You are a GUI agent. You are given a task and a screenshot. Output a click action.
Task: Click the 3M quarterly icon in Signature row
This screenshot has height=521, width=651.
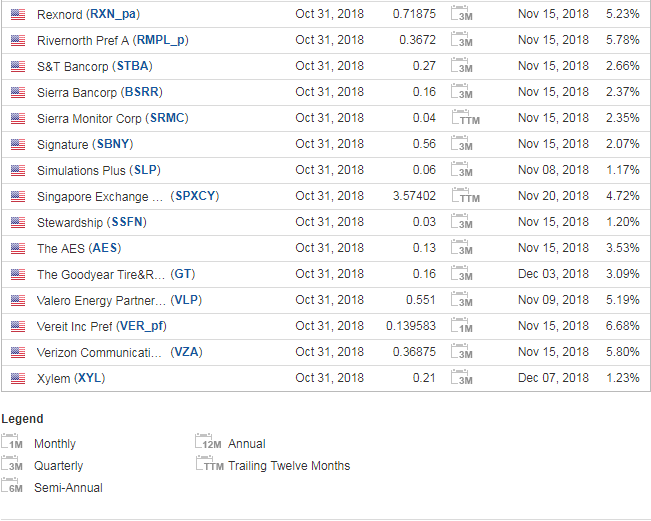pos(462,144)
